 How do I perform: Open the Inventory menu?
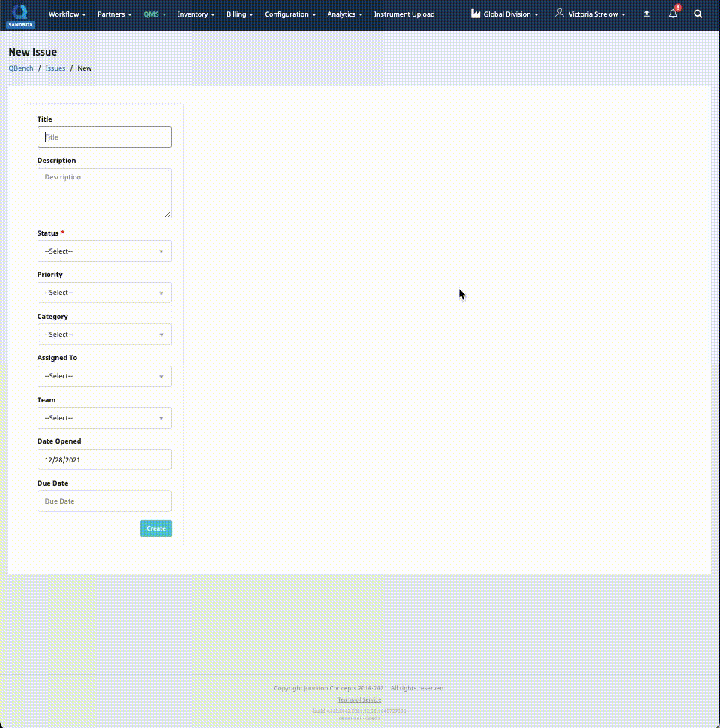tap(196, 14)
